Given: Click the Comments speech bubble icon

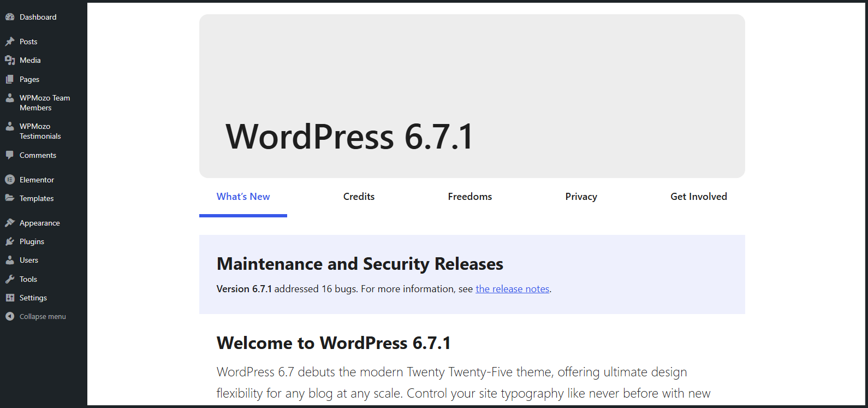Looking at the screenshot, I should (x=10, y=155).
